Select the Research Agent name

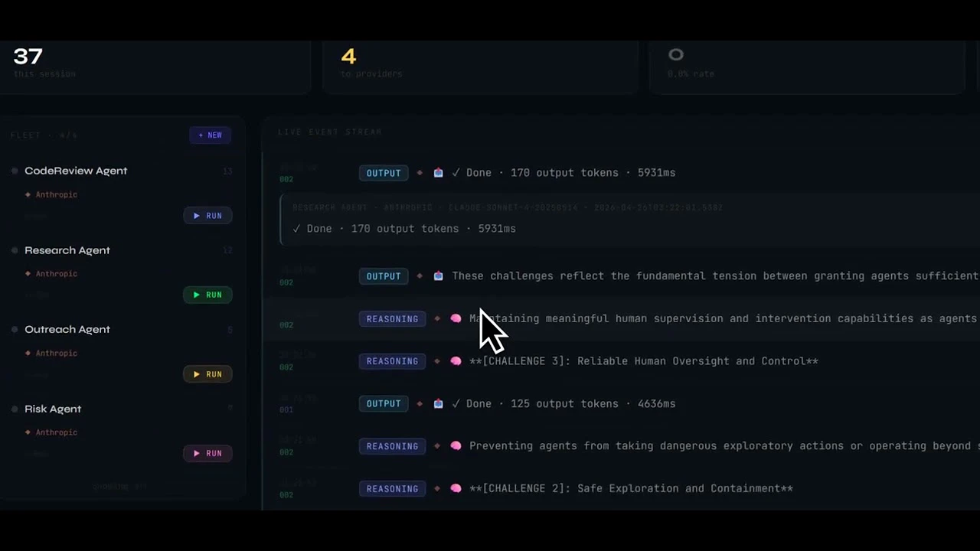click(67, 250)
